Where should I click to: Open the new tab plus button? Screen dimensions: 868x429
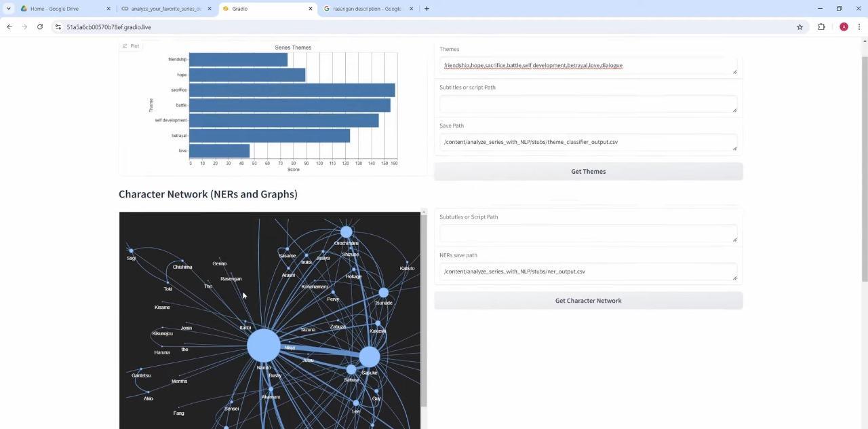(427, 9)
